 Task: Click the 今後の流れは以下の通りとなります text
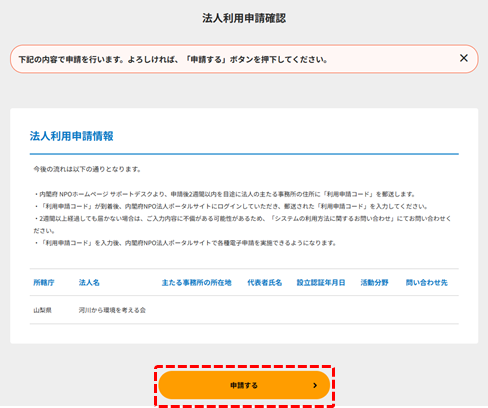(x=87, y=169)
